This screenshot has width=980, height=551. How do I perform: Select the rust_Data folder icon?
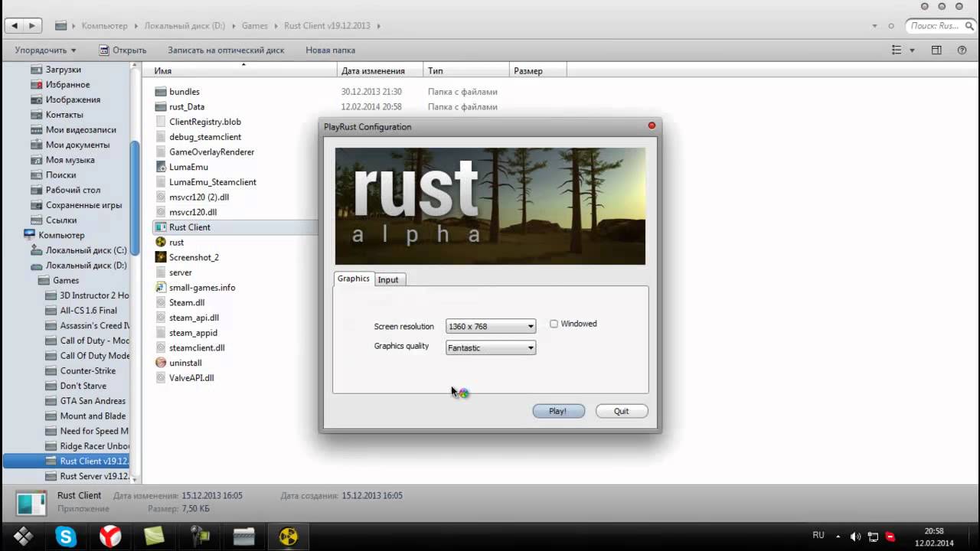point(161,106)
